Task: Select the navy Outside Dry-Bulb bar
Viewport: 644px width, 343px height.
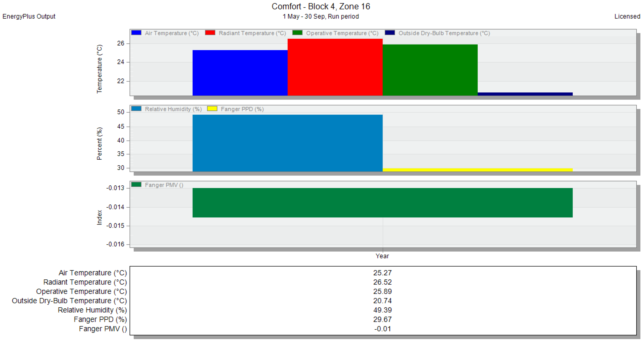Action: 525,94
